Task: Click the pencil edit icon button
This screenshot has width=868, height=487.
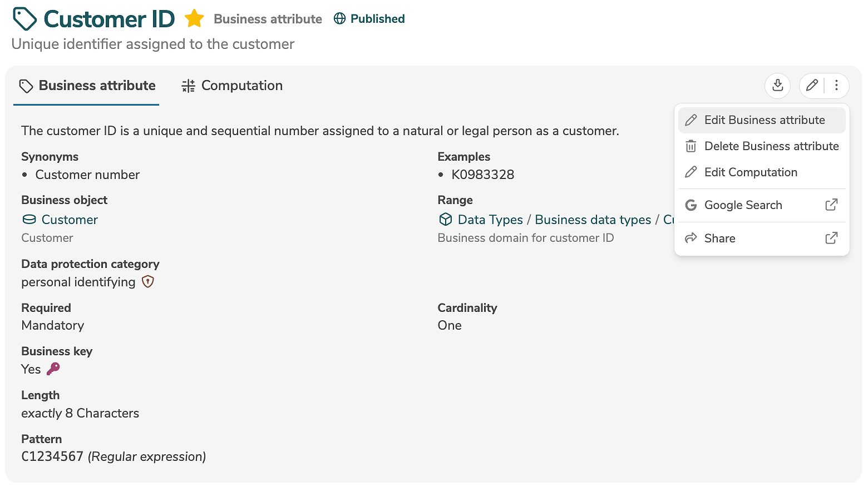Action: point(812,86)
